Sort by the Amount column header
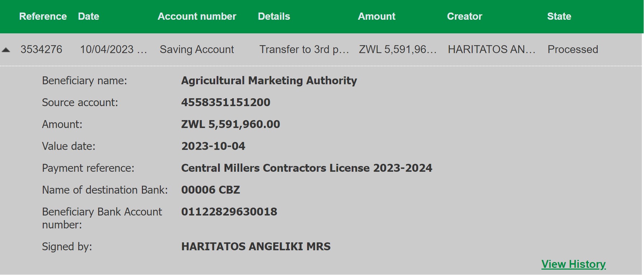Screen dimensions: 644x275 376,16
